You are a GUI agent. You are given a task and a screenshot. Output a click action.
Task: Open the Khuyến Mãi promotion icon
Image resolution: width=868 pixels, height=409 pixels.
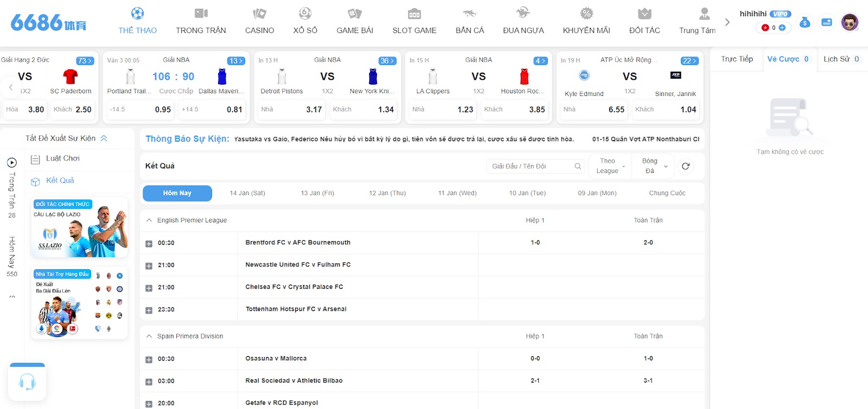click(x=586, y=13)
